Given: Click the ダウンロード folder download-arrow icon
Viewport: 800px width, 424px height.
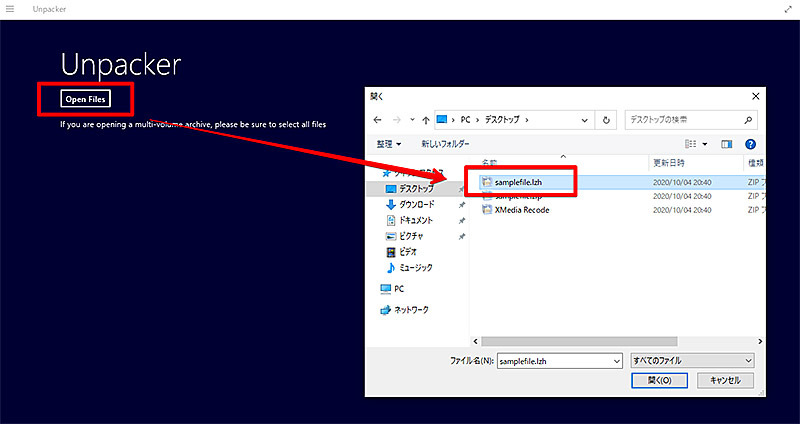Looking at the screenshot, I should click(391, 205).
